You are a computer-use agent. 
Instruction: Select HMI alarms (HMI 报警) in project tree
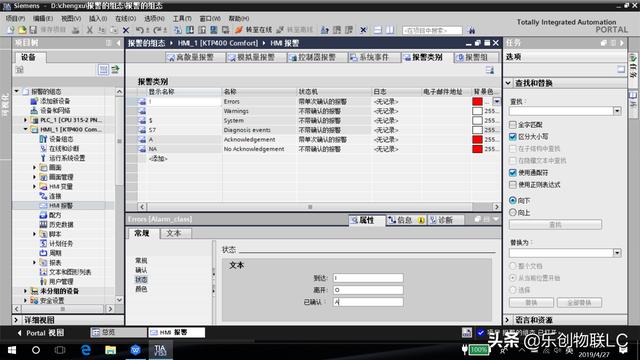(61, 205)
